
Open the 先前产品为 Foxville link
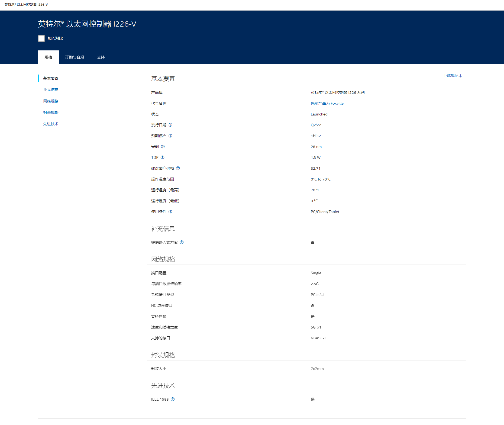click(327, 103)
